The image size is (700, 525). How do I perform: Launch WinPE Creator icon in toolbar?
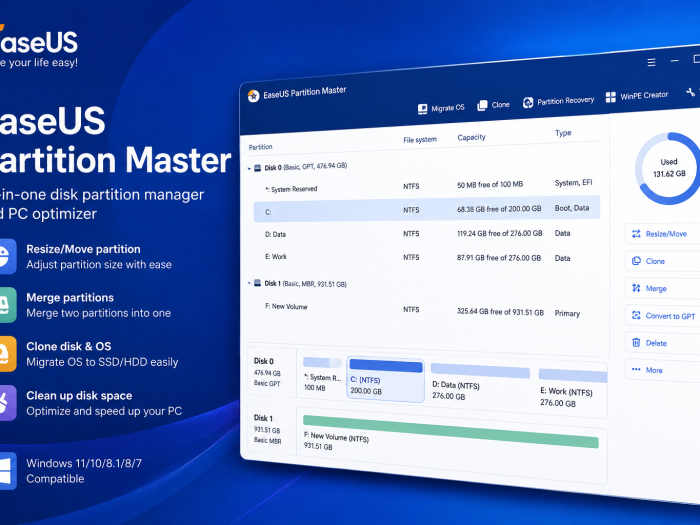tap(611, 97)
